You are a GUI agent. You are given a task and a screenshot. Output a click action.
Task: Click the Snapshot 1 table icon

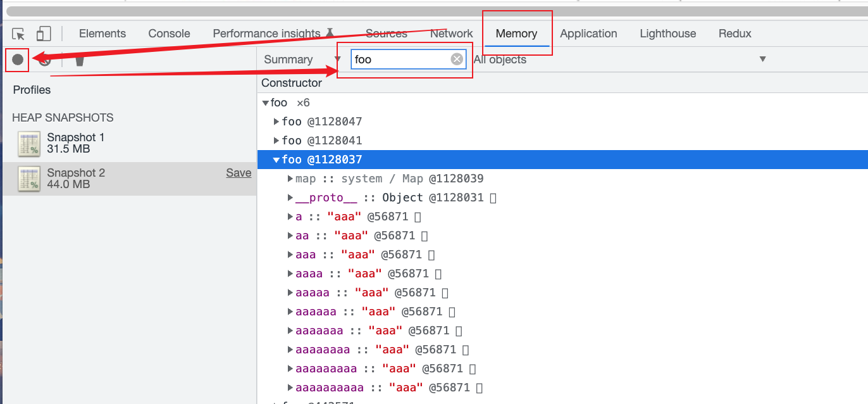point(29,144)
